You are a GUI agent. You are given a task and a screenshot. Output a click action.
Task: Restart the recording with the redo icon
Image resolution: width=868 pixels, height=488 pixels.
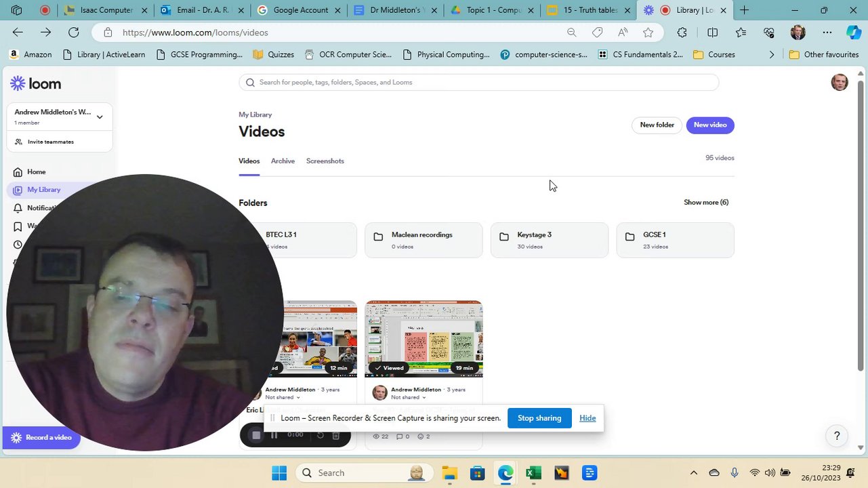321,435
